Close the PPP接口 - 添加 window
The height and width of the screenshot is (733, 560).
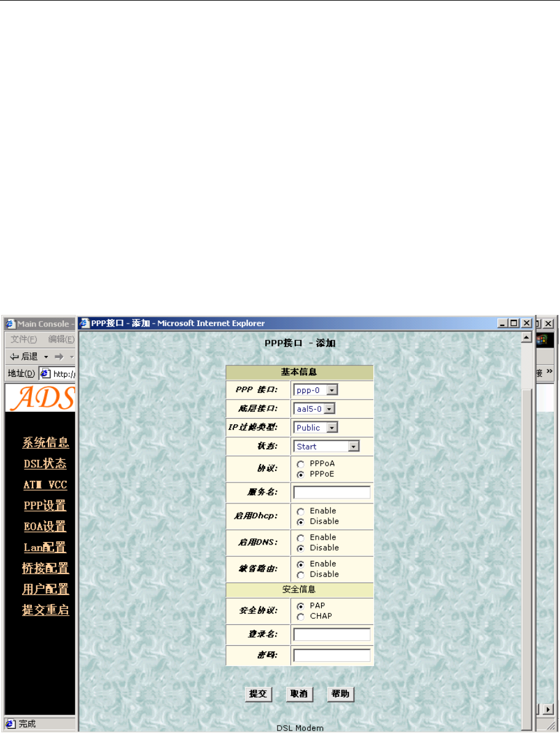coord(526,323)
